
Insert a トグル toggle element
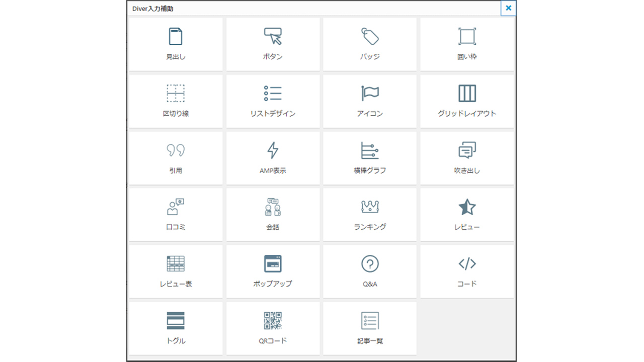point(176,321)
